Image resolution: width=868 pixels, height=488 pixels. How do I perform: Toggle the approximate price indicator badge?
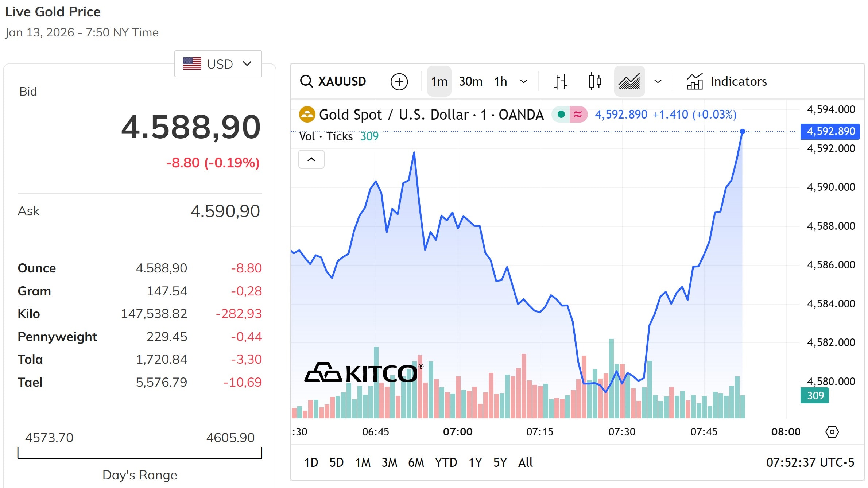[x=577, y=114]
